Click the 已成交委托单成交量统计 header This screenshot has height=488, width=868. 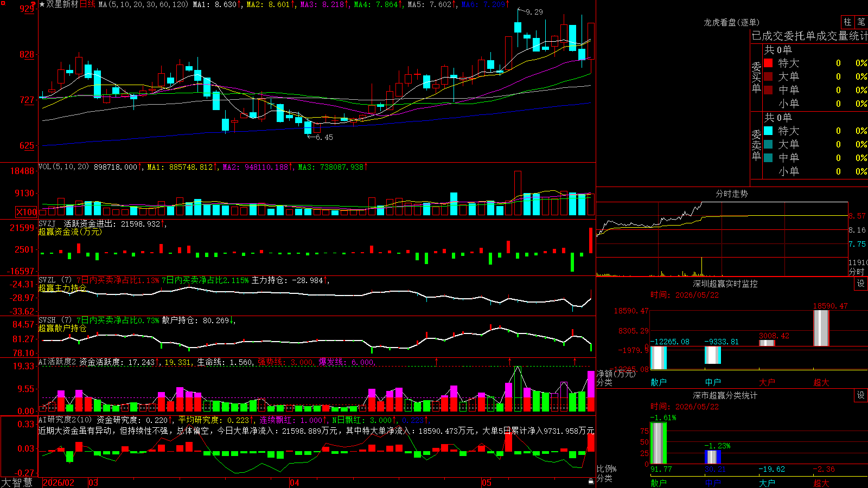tap(809, 36)
